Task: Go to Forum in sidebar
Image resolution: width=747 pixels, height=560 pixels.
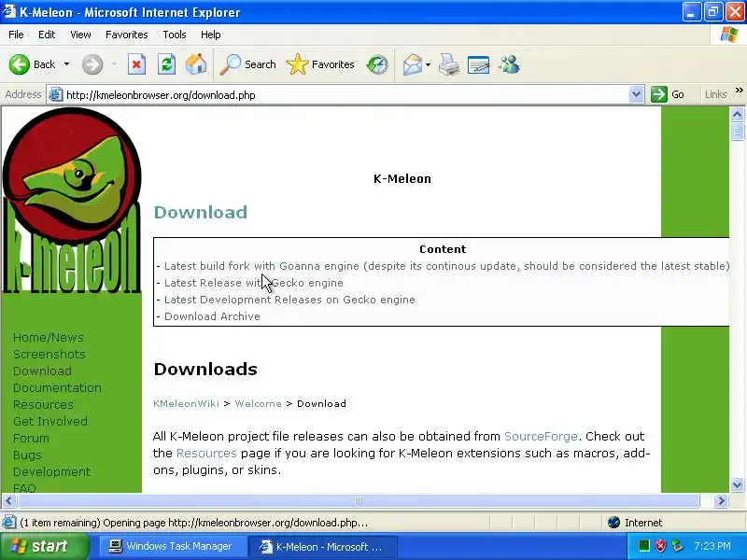Action: click(x=31, y=438)
